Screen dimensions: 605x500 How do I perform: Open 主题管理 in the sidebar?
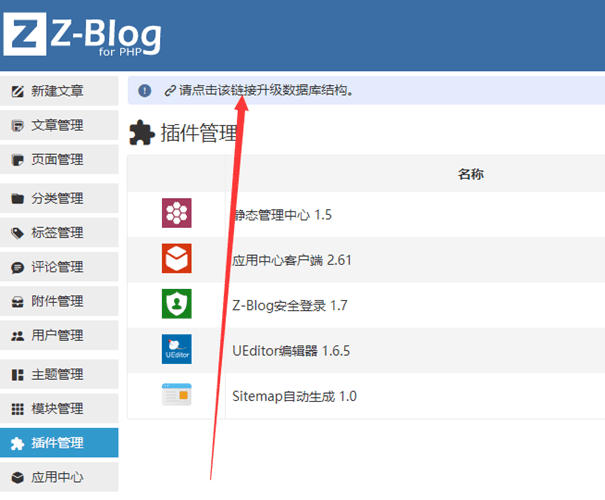click(x=59, y=374)
